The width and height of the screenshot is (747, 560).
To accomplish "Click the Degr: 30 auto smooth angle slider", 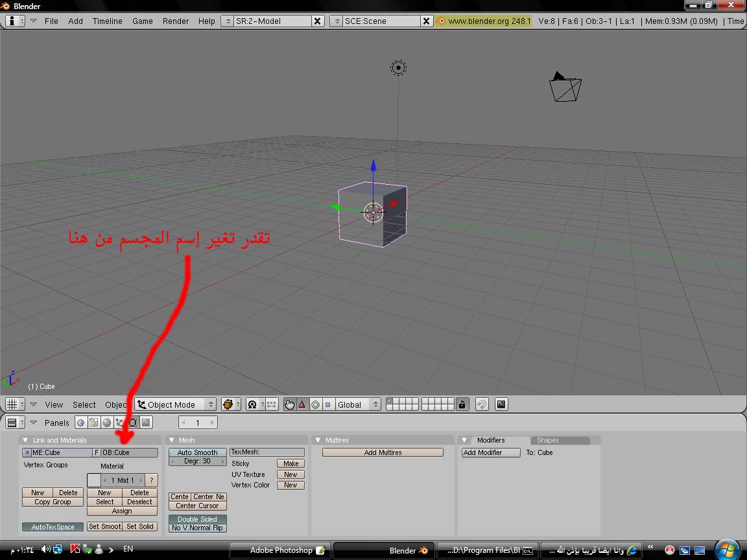I will pyautogui.click(x=197, y=461).
